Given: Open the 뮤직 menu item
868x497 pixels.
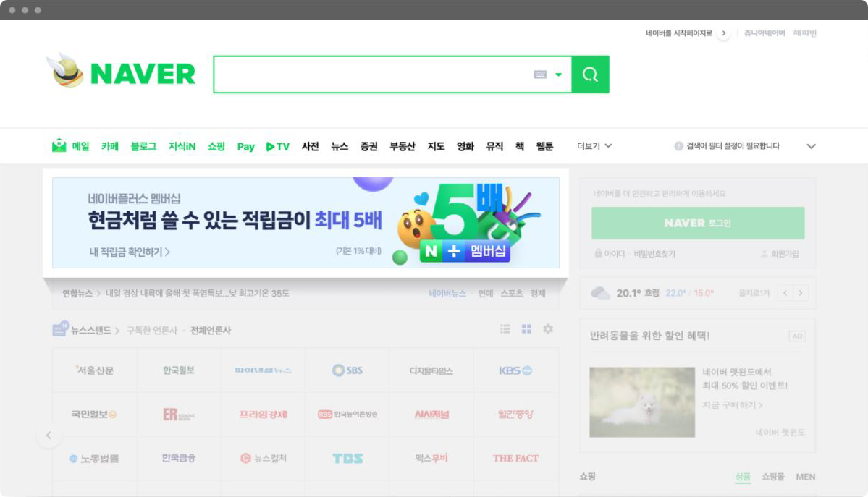Looking at the screenshot, I should pos(494,146).
